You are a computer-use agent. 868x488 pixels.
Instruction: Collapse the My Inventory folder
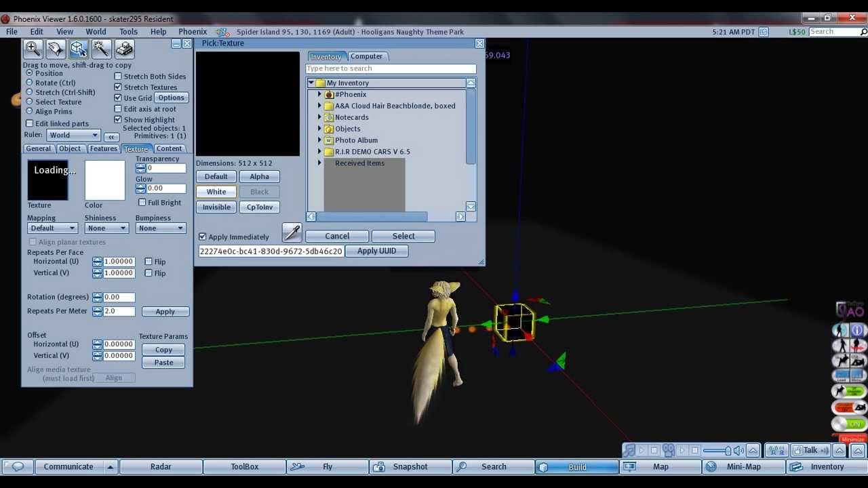pos(311,83)
